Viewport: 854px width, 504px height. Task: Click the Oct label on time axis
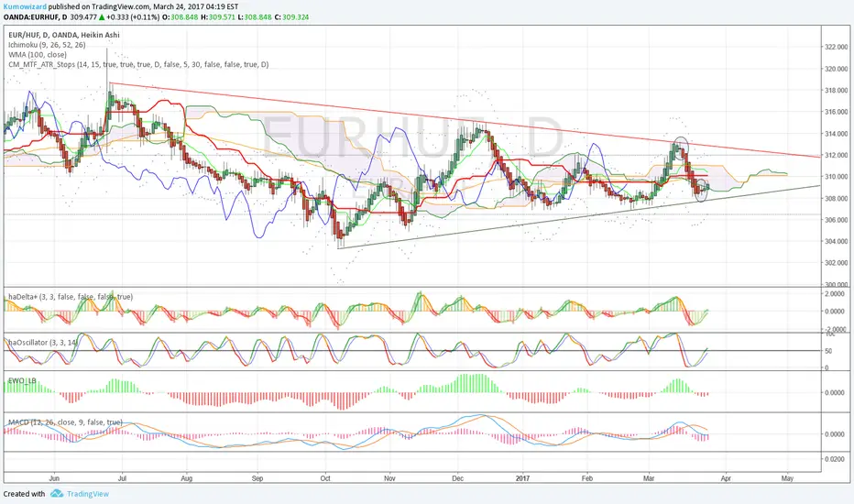coord(325,478)
